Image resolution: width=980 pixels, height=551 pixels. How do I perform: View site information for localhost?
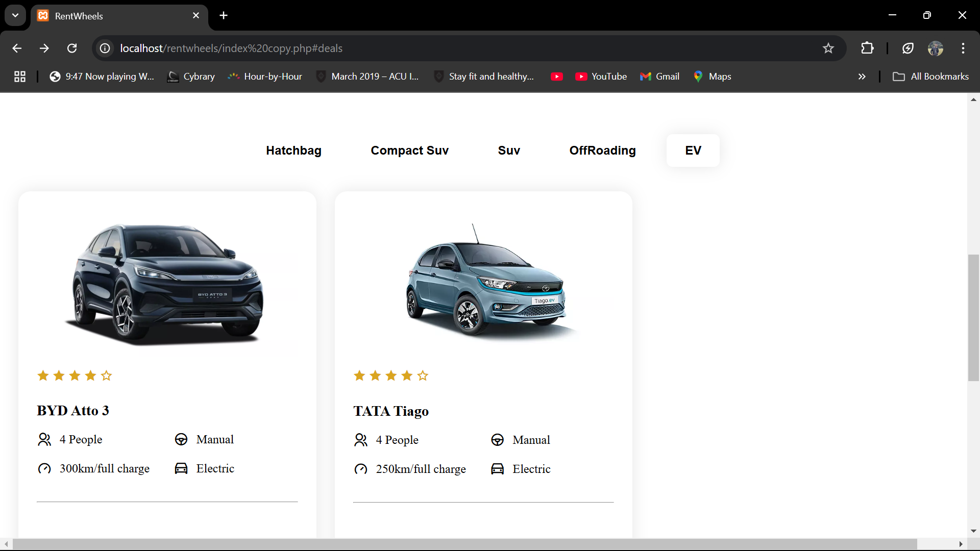pos(105,48)
